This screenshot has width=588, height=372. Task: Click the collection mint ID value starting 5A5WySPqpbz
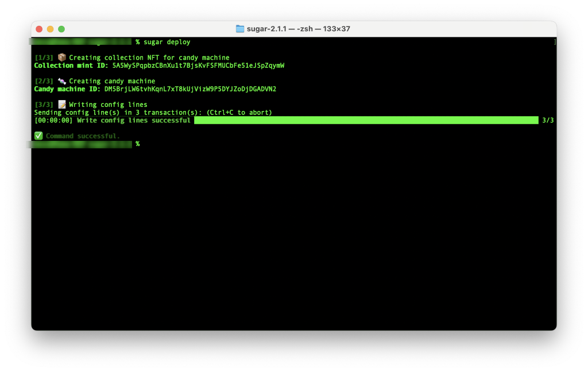pos(198,66)
